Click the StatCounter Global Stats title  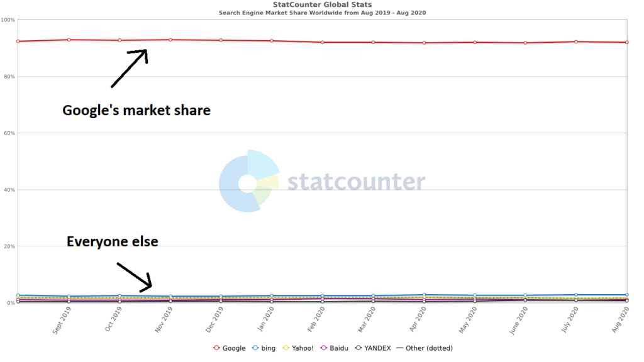[x=323, y=4]
